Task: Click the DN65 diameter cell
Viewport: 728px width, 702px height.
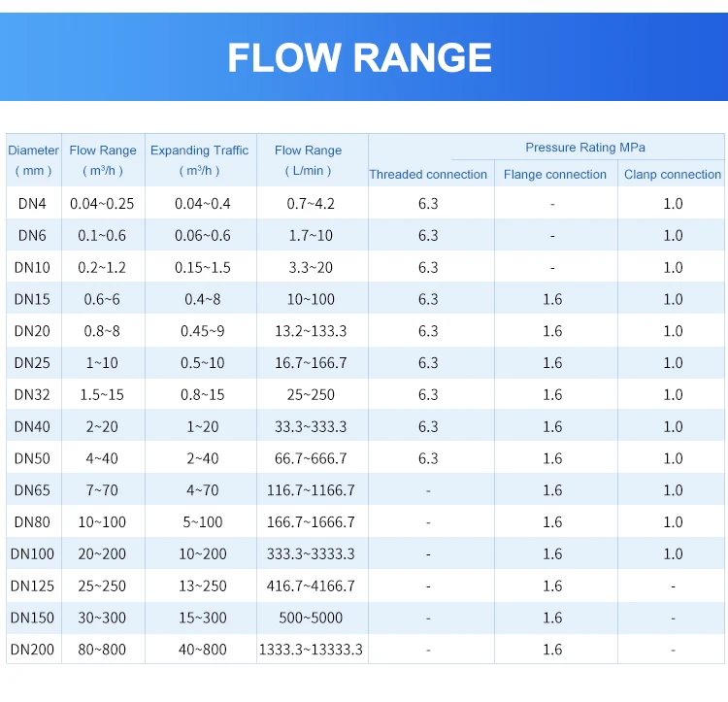Action: point(32,490)
